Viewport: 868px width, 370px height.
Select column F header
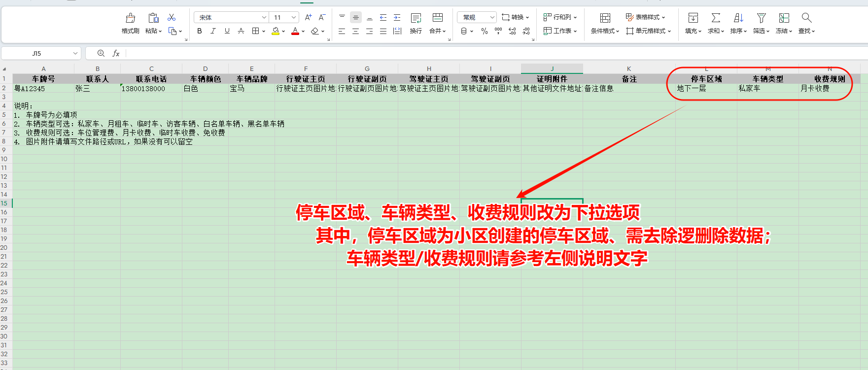click(306, 69)
